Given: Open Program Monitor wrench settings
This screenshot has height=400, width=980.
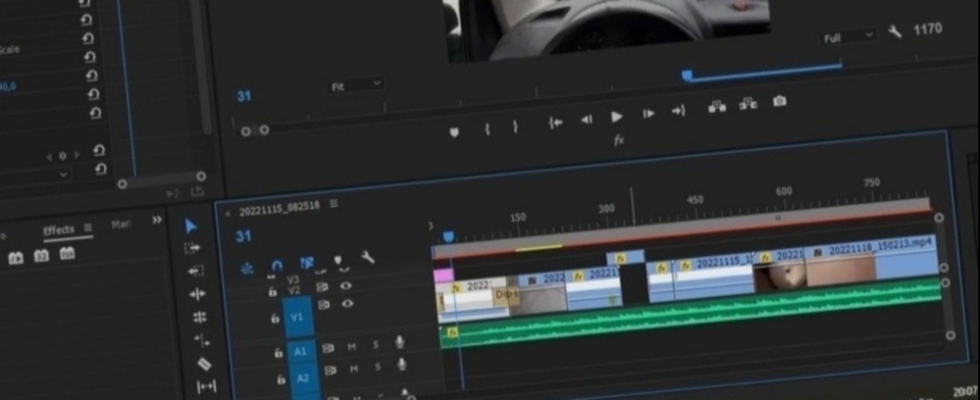Looking at the screenshot, I should point(895,32).
